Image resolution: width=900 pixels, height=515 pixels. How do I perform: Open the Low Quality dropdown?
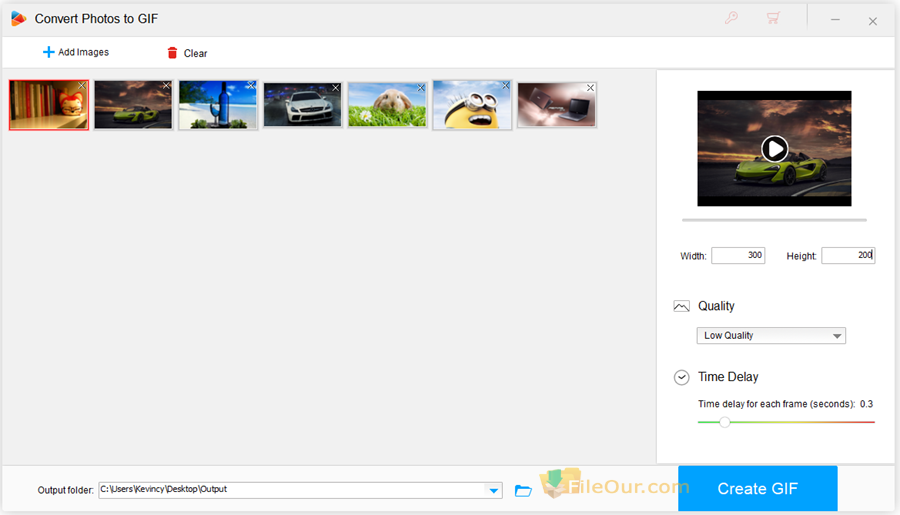tap(771, 335)
